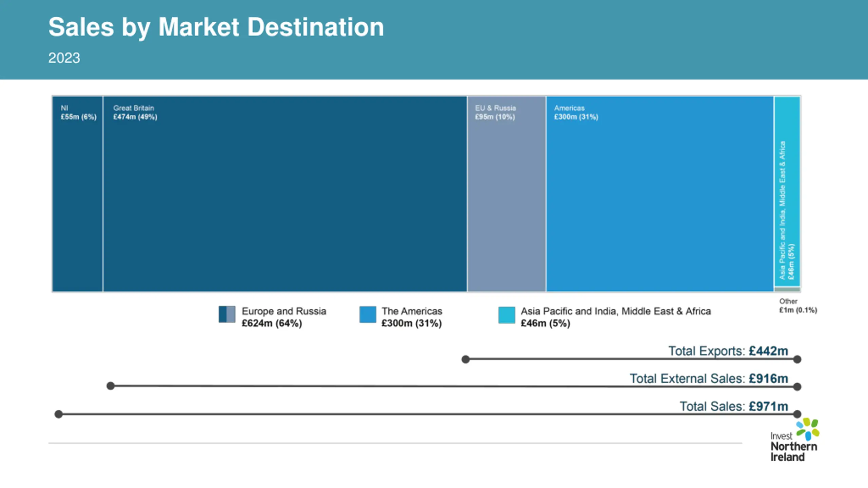
Task: Select The Americas legend color swatch
Action: pos(368,314)
